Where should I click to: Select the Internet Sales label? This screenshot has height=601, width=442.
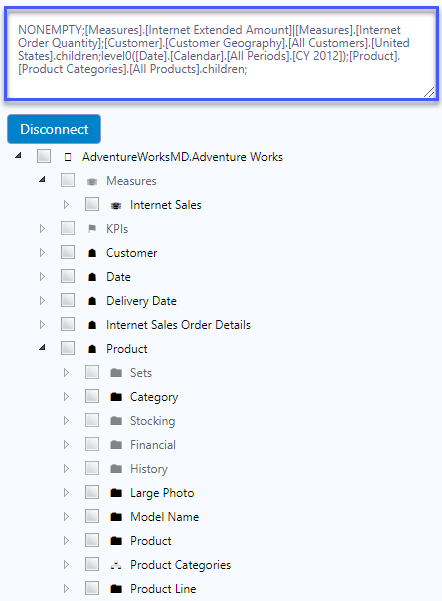(x=166, y=205)
